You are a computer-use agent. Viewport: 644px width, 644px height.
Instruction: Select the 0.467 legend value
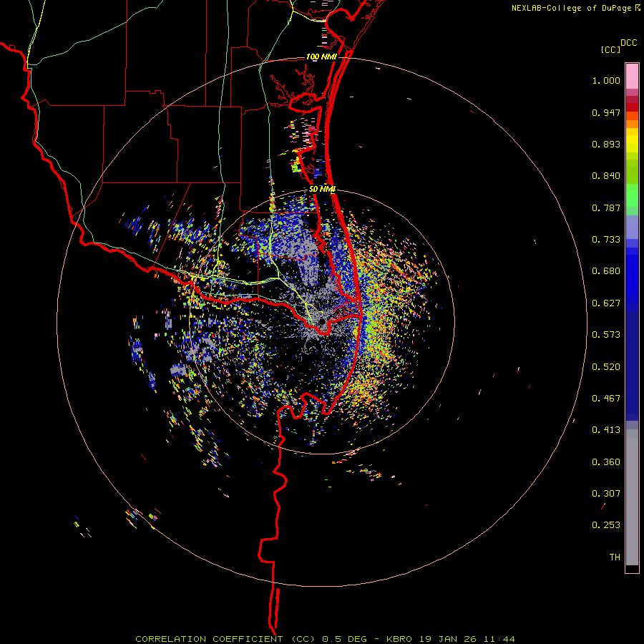point(606,399)
